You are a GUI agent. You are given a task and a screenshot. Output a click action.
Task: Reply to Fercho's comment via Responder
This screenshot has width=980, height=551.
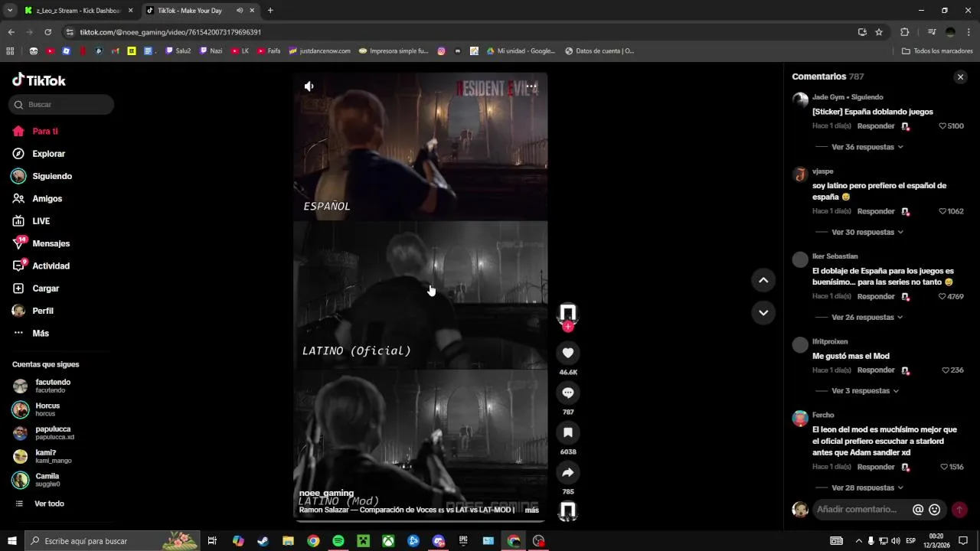(876, 467)
